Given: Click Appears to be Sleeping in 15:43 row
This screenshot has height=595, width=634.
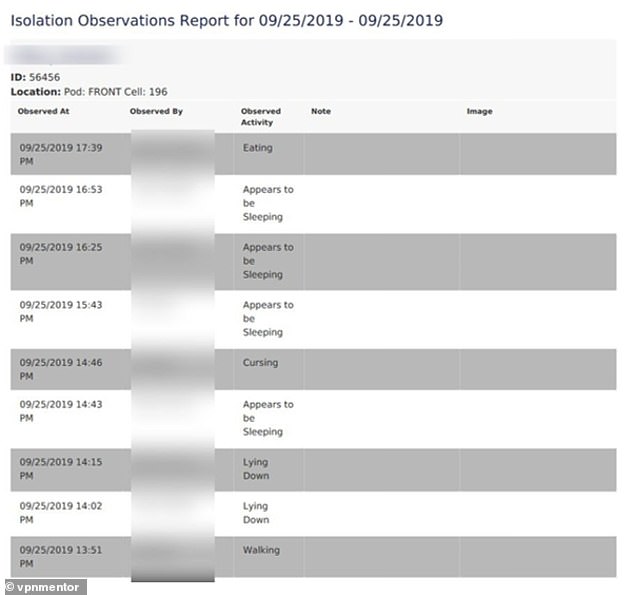Looking at the screenshot, I should [x=268, y=319].
